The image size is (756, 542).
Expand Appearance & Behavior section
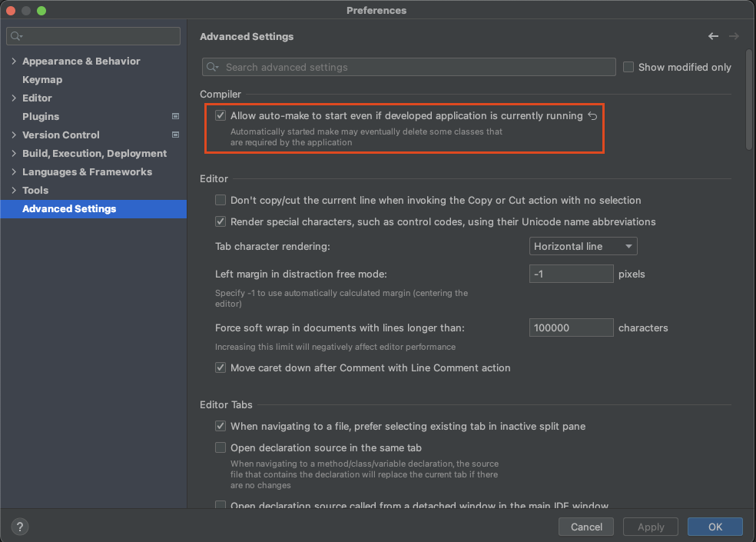[x=14, y=61]
